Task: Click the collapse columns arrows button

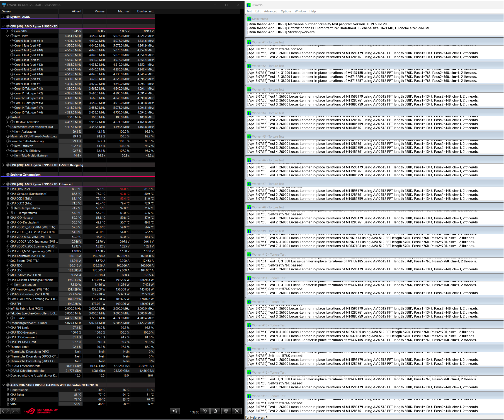Action: click(x=15, y=411)
